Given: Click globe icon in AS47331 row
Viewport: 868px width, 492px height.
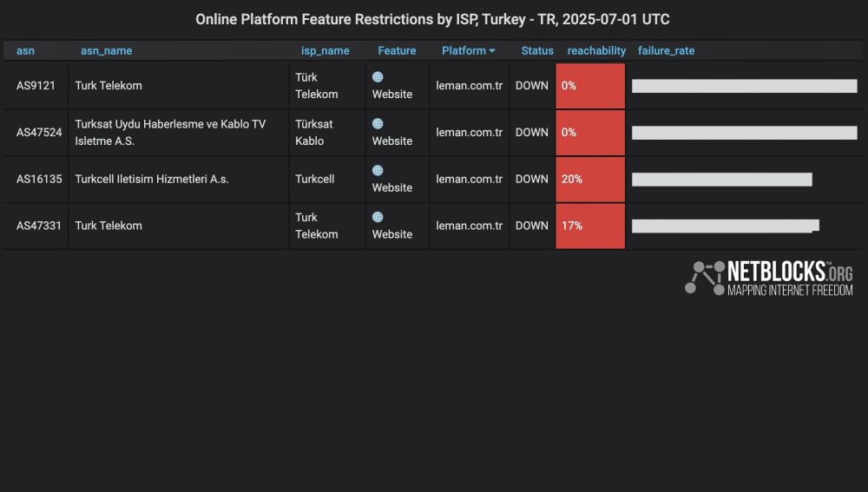Looking at the screenshot, I should pyautogui.click(x=378, y=217).
